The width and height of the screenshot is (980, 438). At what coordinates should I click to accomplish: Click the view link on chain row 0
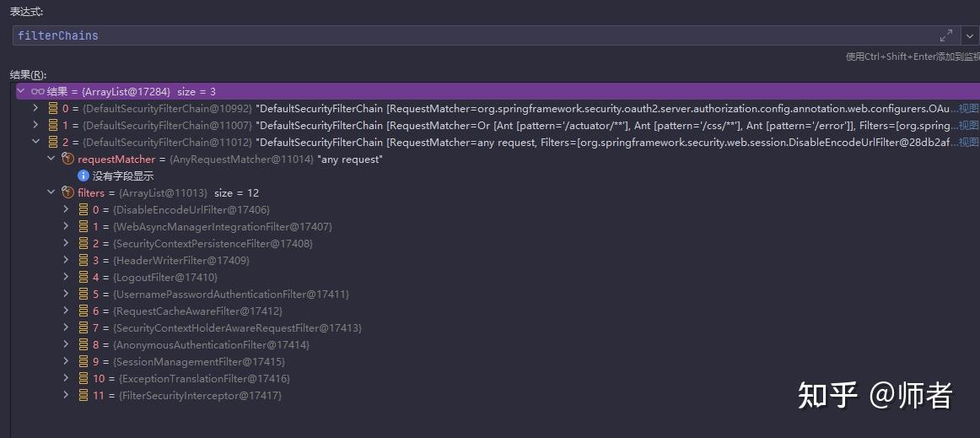click(x=969, y=108)
